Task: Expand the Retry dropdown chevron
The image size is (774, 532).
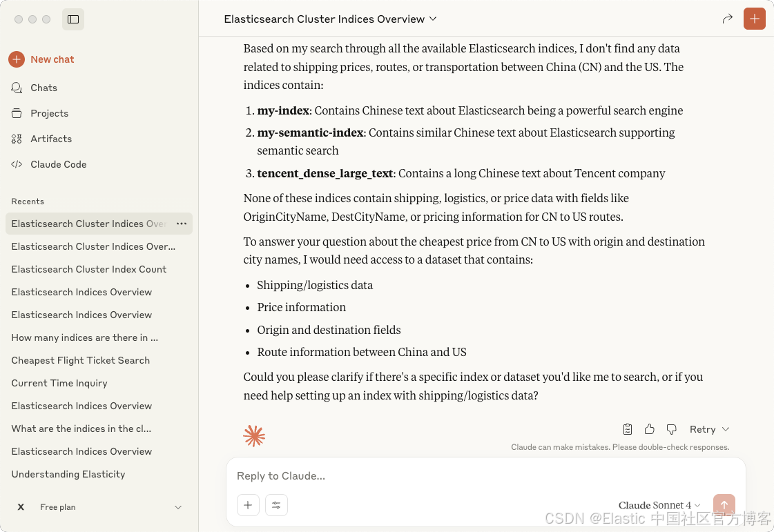Action: (x=726, y=429)
